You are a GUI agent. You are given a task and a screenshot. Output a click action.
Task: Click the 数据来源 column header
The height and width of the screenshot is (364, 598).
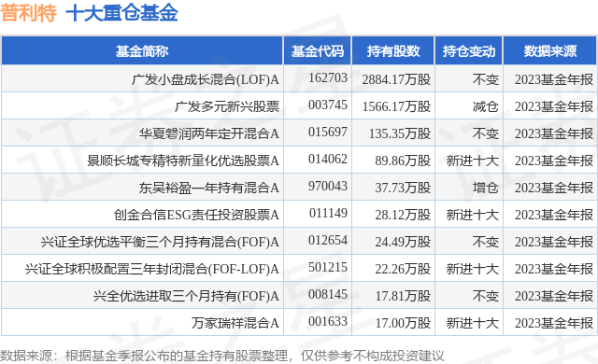tap(550, 51)
